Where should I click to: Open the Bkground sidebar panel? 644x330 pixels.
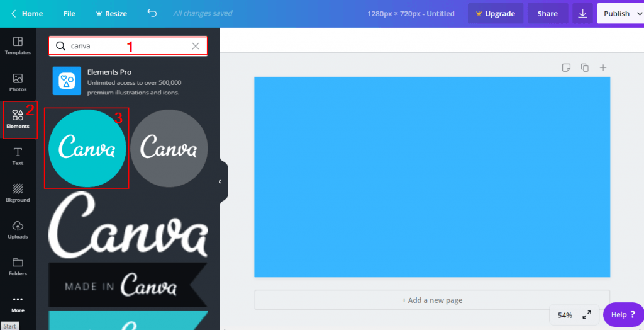pyautogui.click(x=18, y=193)
